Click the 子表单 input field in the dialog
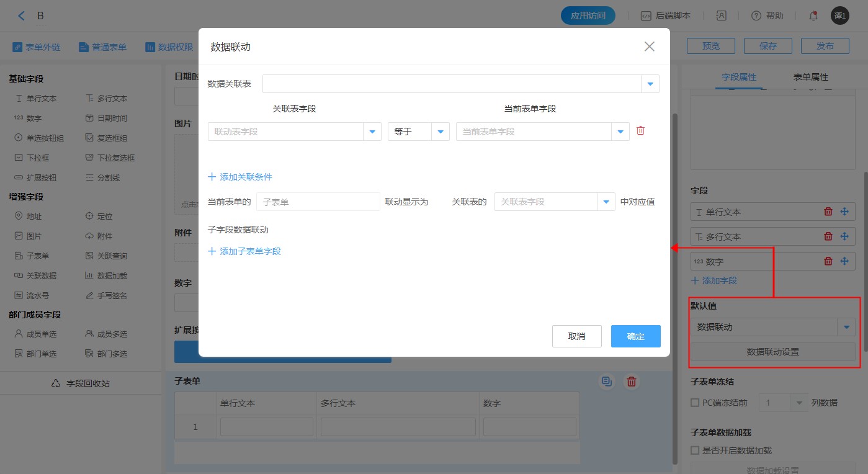This screenshot has height=474, width=868. 318,202
